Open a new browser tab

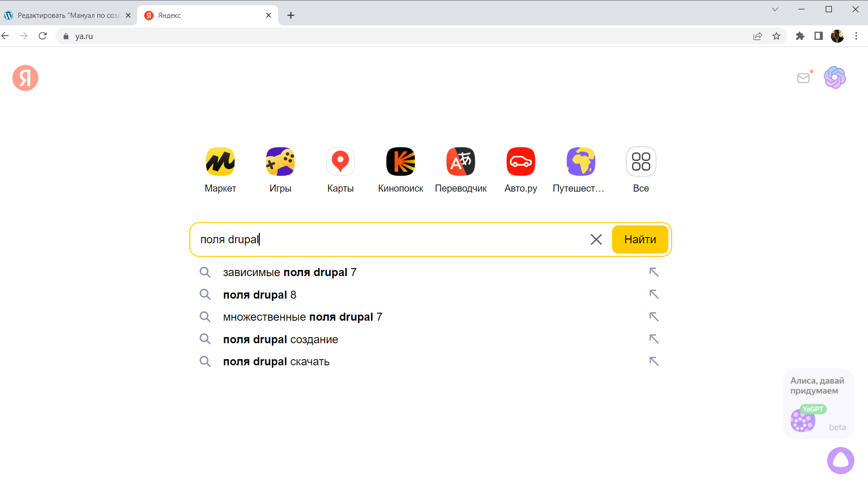(291, 15)
